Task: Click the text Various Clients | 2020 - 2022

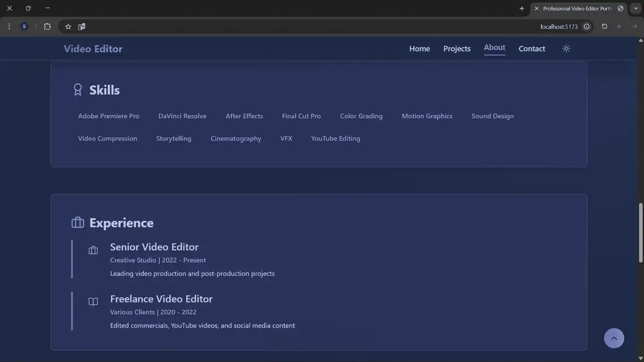Action: coord(153,312)
